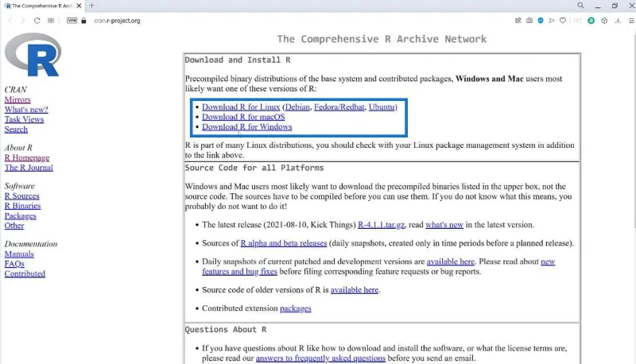The width and height of the screenshot is (636, 364).
Task: Click the Questions About R heading
Action: point(226,330)
